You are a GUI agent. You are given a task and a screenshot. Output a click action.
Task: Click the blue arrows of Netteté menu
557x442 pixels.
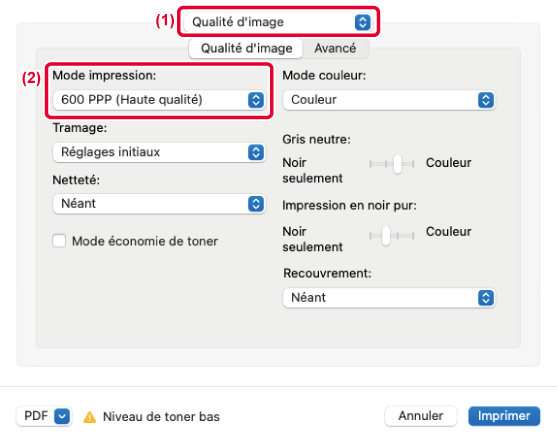[x=256, y=204]
